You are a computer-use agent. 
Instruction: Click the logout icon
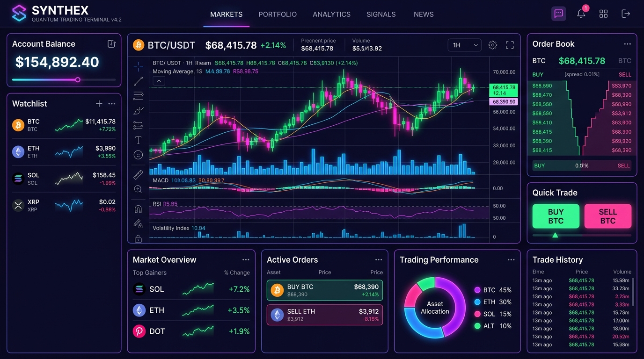pos(626,14)
